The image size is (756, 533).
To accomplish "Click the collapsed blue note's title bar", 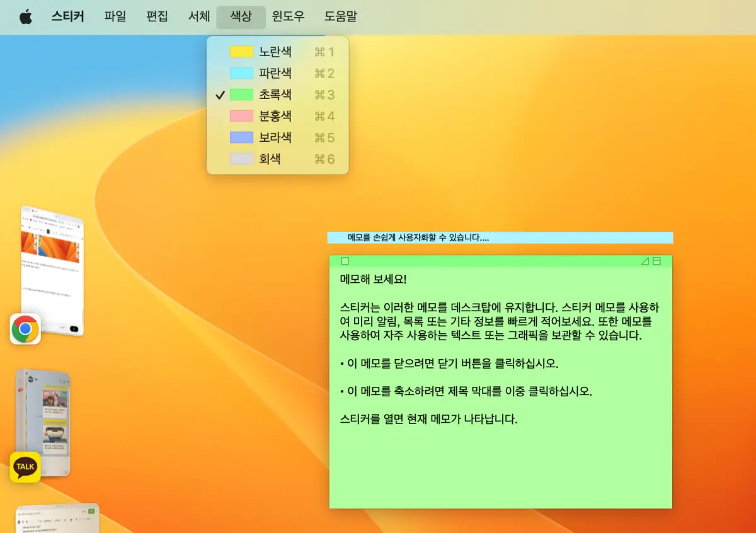I will [500, 238].
